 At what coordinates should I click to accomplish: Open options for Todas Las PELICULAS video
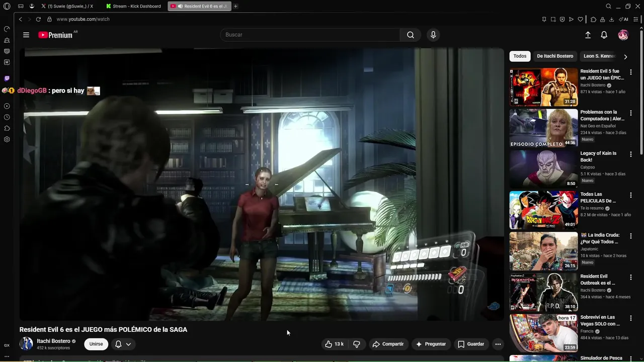point(630,195)
